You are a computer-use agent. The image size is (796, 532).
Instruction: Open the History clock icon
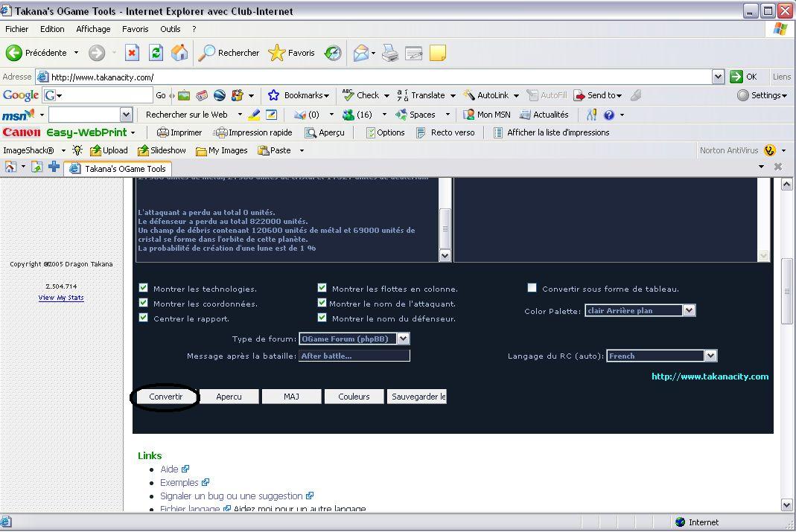point(333,53)
